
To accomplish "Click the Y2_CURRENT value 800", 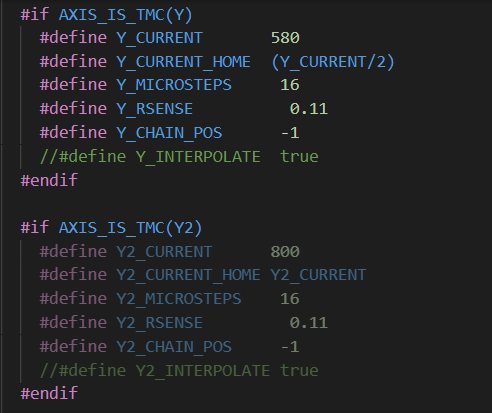I will click(285, 252).
